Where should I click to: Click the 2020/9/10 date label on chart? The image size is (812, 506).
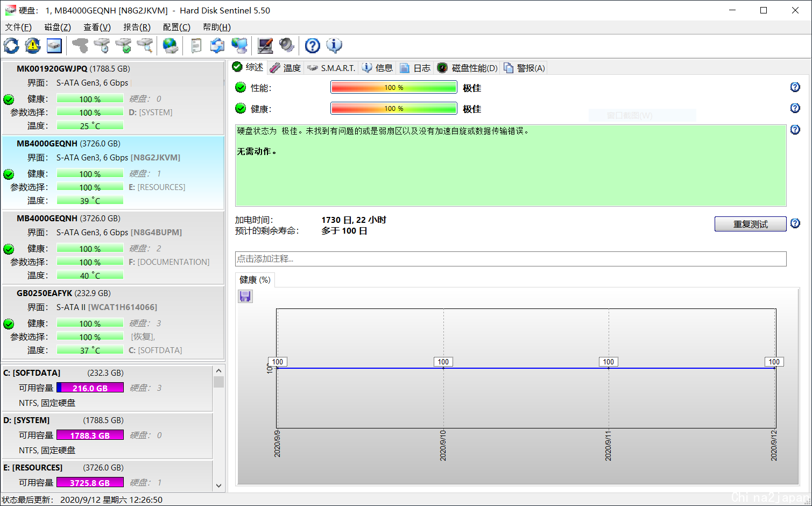pos(443,445)
